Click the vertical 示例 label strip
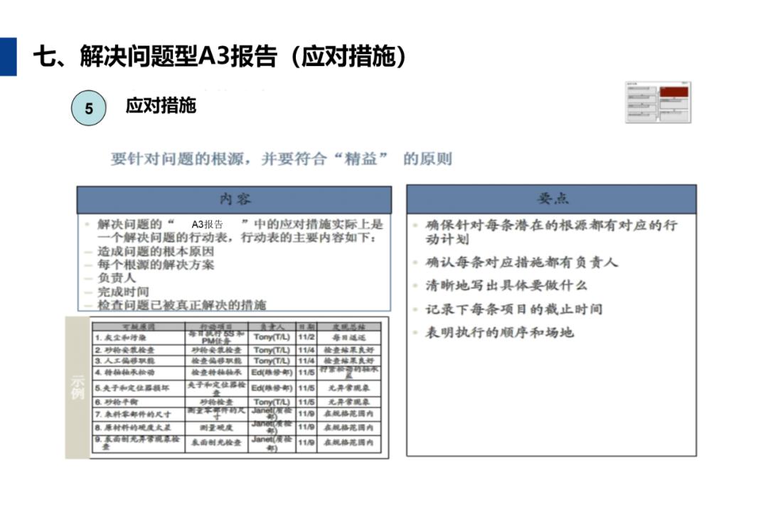The width and height of the screenshot is (768, 532). click(78, 388)
